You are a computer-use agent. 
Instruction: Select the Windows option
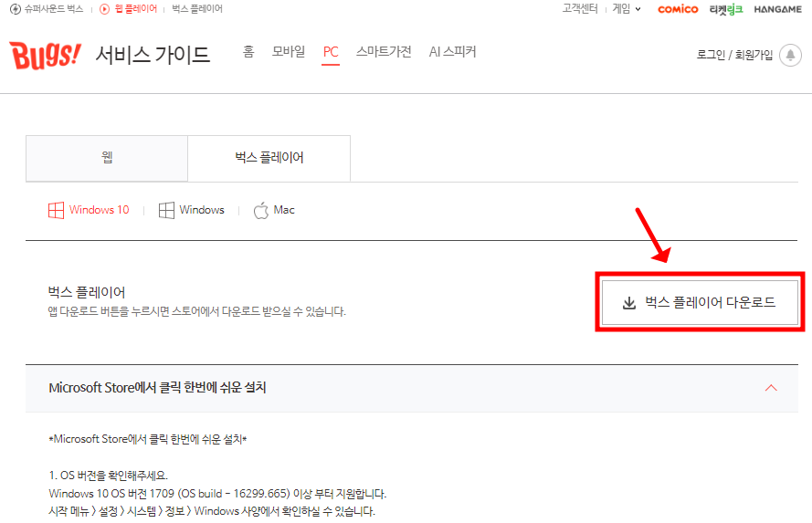coord(191,210)
